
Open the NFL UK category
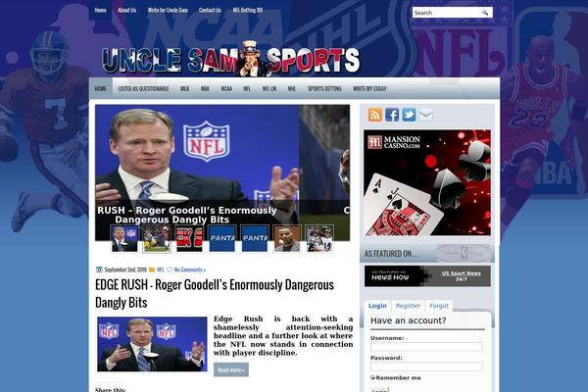[269, 88]
